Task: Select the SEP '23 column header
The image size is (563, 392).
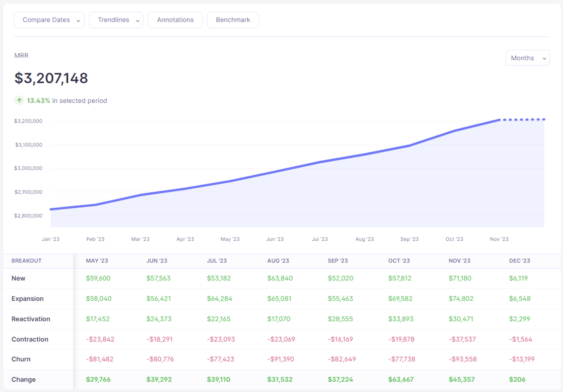Action: [x=338, y=261]
